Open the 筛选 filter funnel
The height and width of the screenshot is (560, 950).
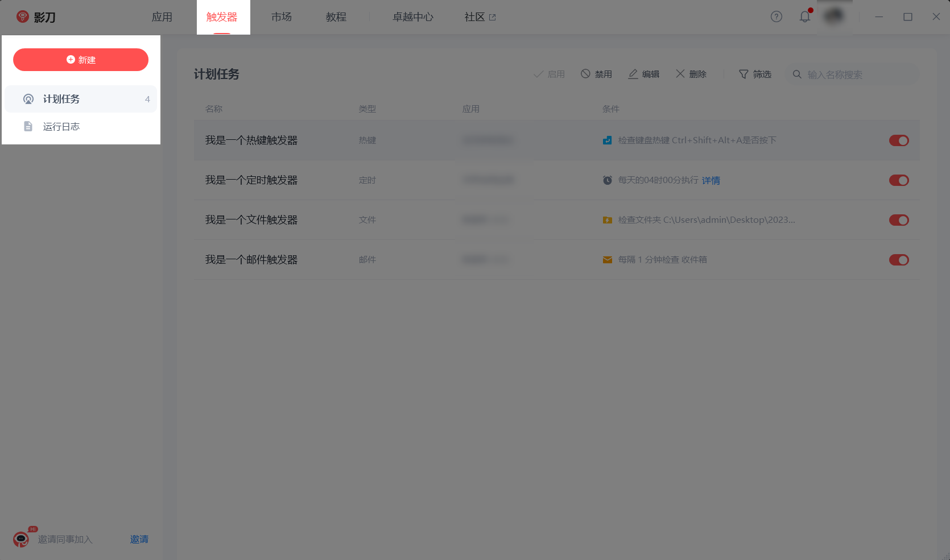(744, 74)
